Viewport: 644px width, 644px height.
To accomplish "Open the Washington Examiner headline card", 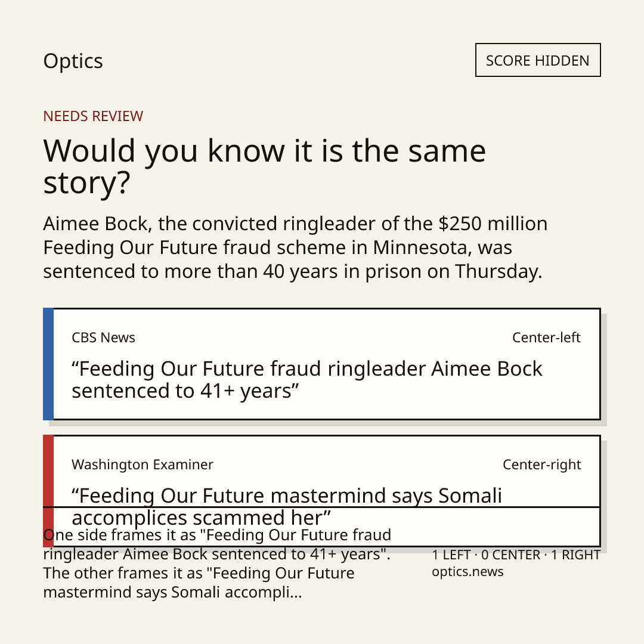I will pos(322,491).
